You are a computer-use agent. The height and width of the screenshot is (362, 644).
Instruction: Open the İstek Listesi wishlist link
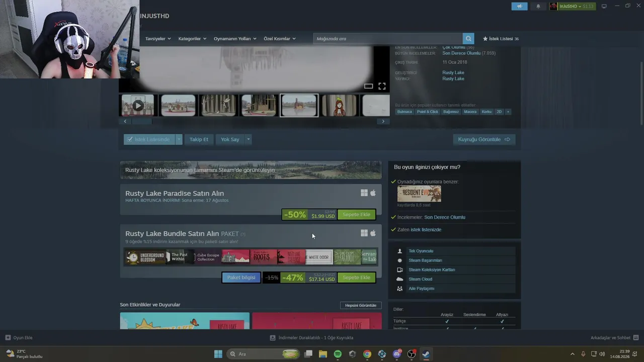(501, 39)
